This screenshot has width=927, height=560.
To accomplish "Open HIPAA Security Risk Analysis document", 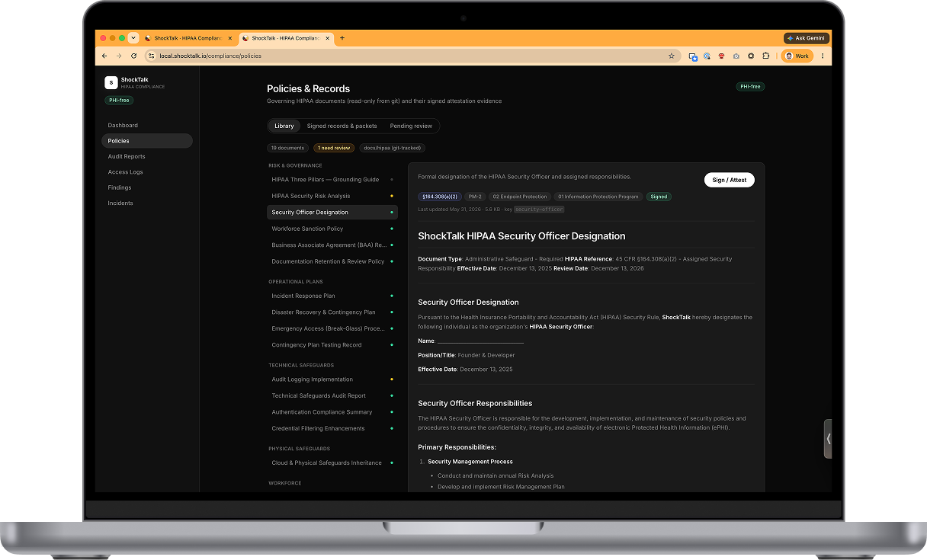I will pyautogui.click(x=332, y=196).
